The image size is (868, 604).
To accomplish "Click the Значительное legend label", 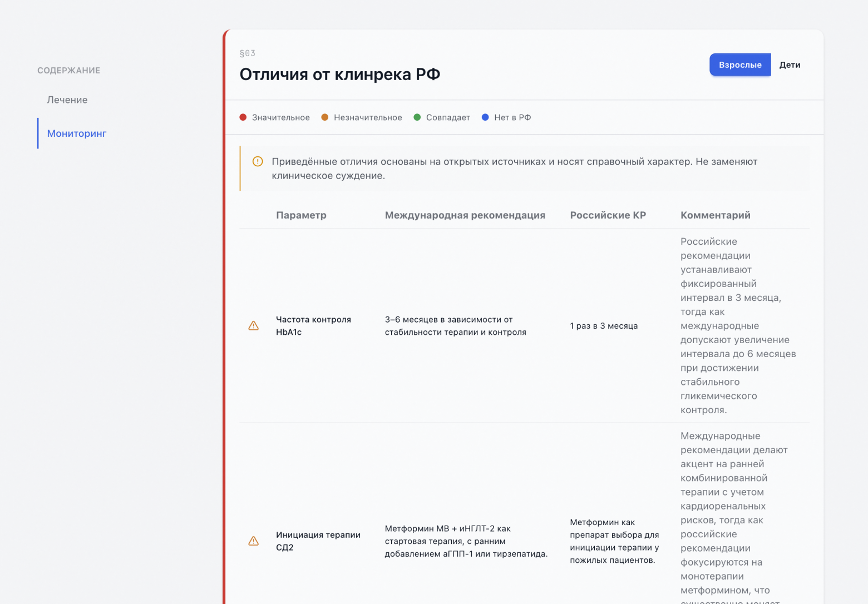I will click(x=281, y=117).
